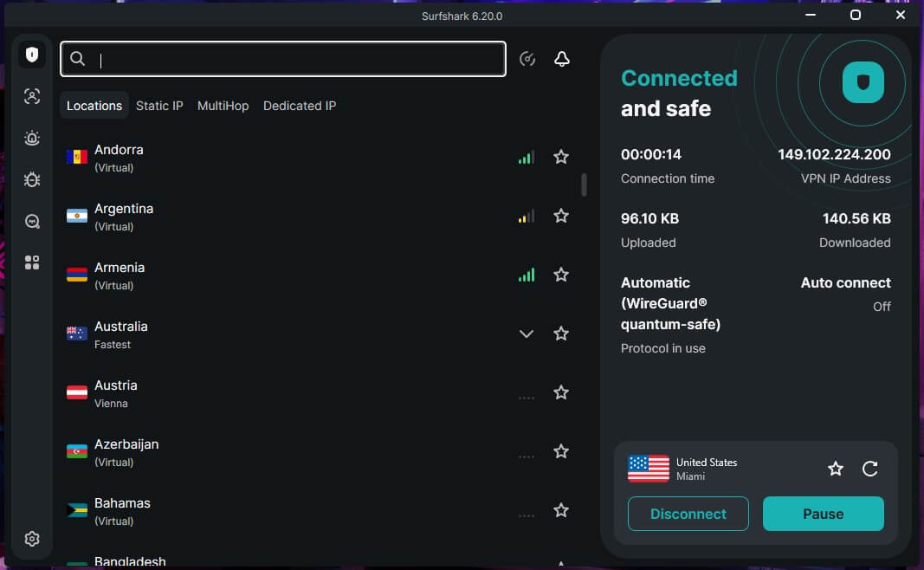Click the speed test gauge icon

point(527,59)
